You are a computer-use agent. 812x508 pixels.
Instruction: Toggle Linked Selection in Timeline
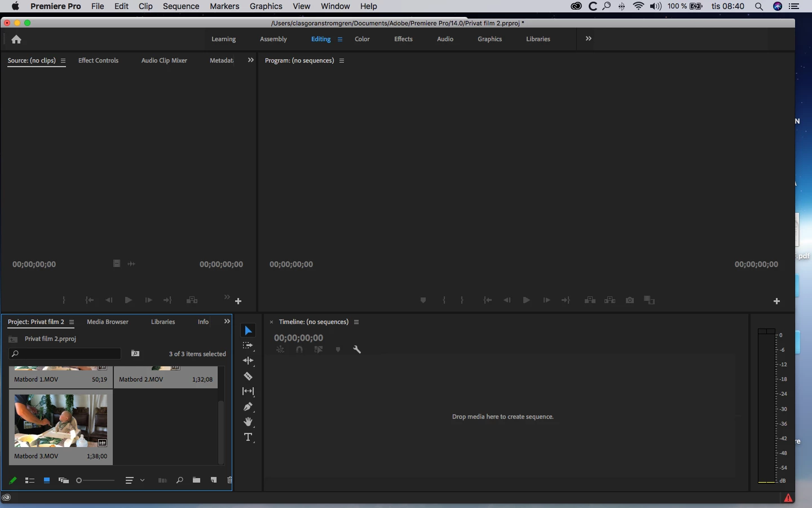point(319,349)
